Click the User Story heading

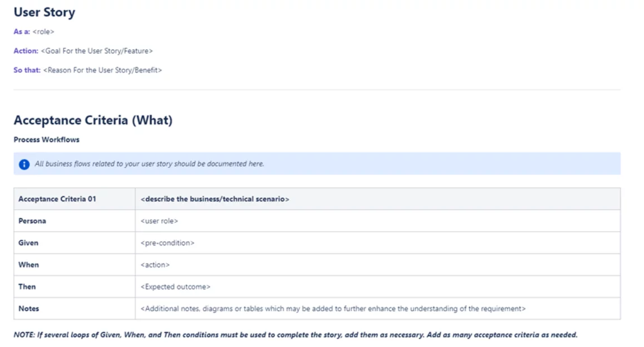[x=44, y=12]
